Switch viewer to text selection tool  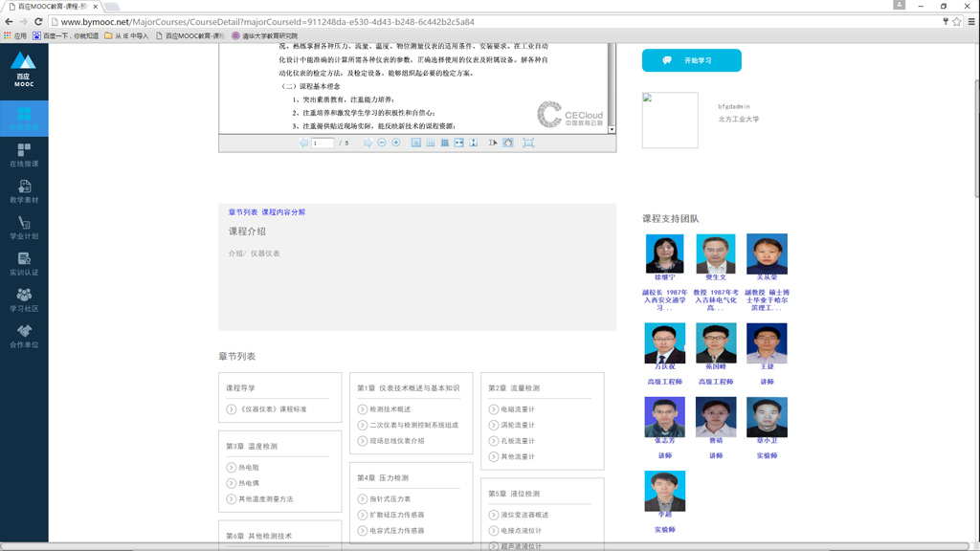[493, 143]
